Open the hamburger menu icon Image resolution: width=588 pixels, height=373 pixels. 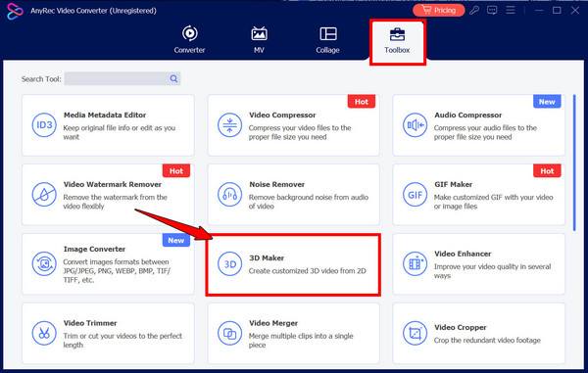pyautogui.click(x=511, y=10)
